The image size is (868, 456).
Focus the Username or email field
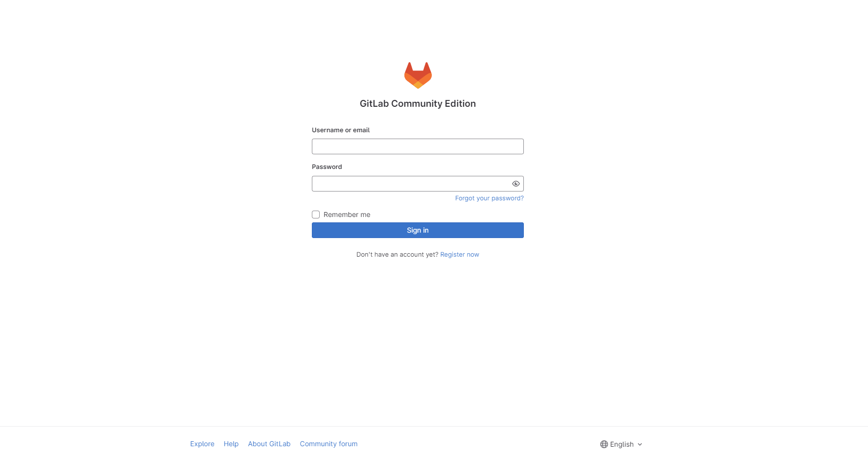(418, 146)
